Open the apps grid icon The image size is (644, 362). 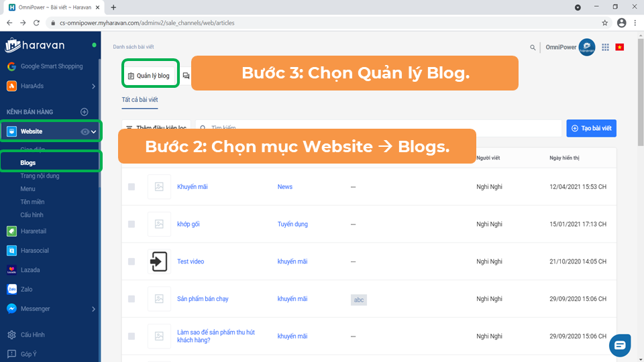point(605,47)
